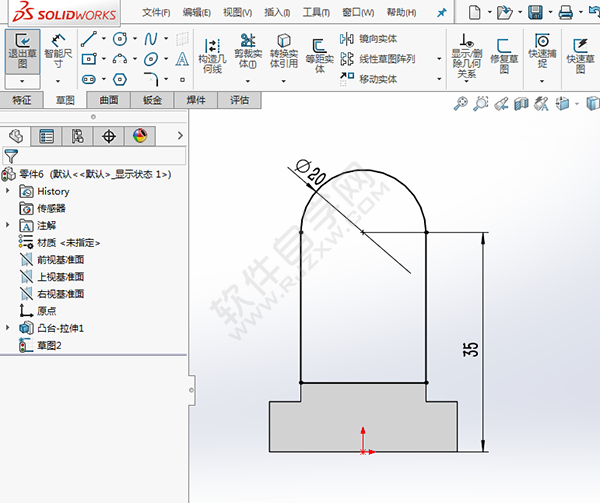Open the DisplayManager color ball tab

click(x=140, y=136)
